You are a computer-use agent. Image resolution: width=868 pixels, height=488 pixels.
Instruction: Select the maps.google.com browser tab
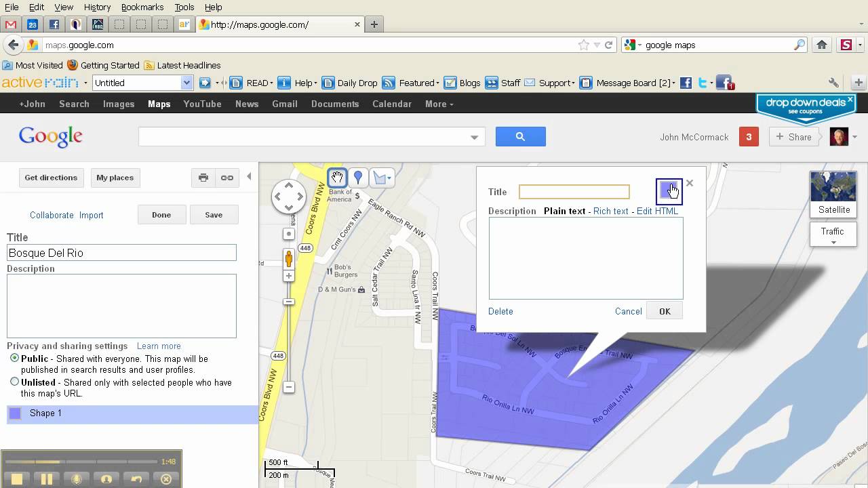tap(281, 24)
